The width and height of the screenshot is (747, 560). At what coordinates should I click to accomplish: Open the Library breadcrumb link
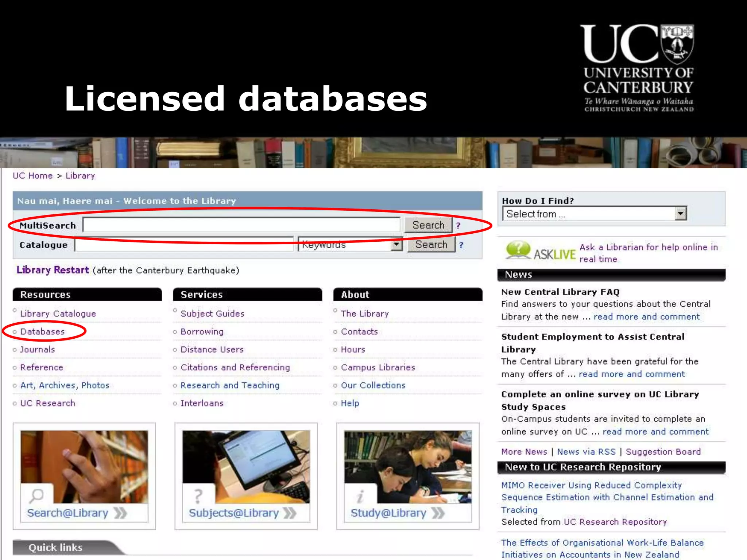[x=80, y=176]
